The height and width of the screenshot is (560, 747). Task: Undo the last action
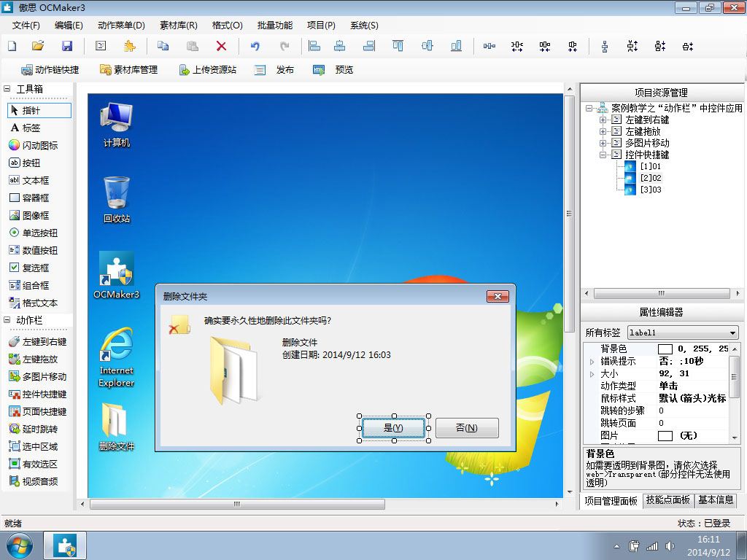click(x=255, y=46)
